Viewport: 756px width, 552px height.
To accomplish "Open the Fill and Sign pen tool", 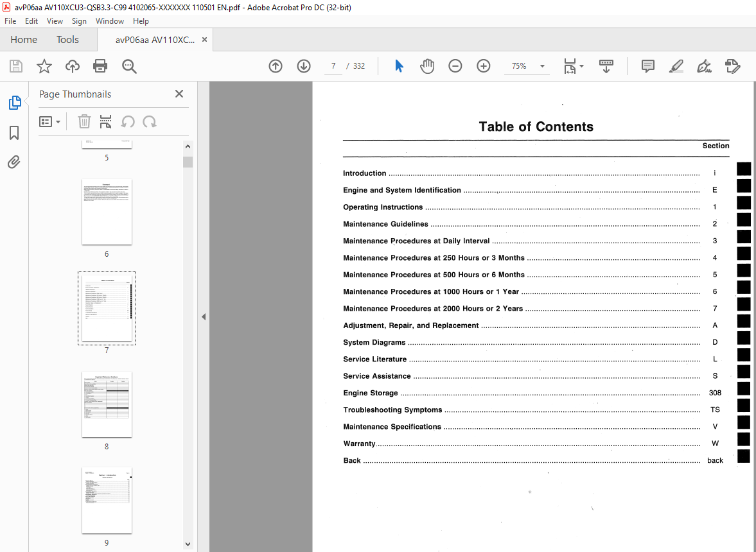I will click(705, 66).
